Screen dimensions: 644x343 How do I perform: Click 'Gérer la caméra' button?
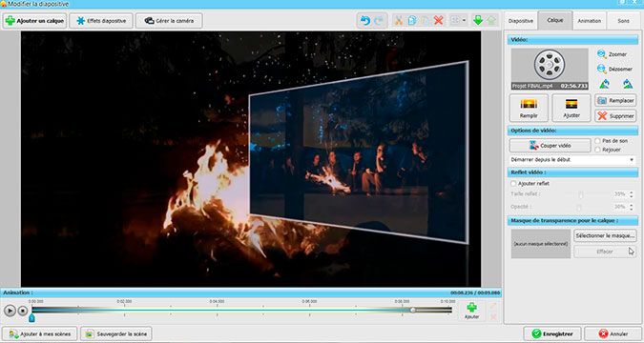pos(169,21)
